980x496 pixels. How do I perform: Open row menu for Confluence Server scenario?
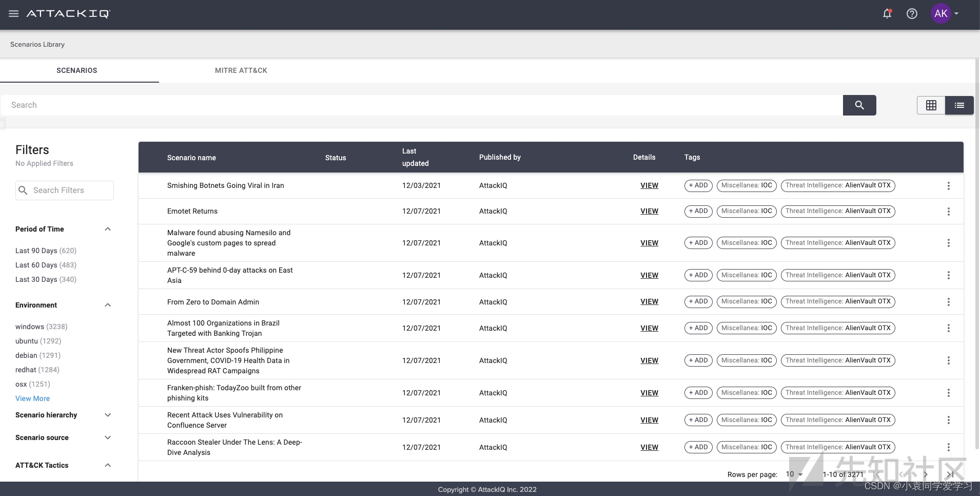pos(949,420)
